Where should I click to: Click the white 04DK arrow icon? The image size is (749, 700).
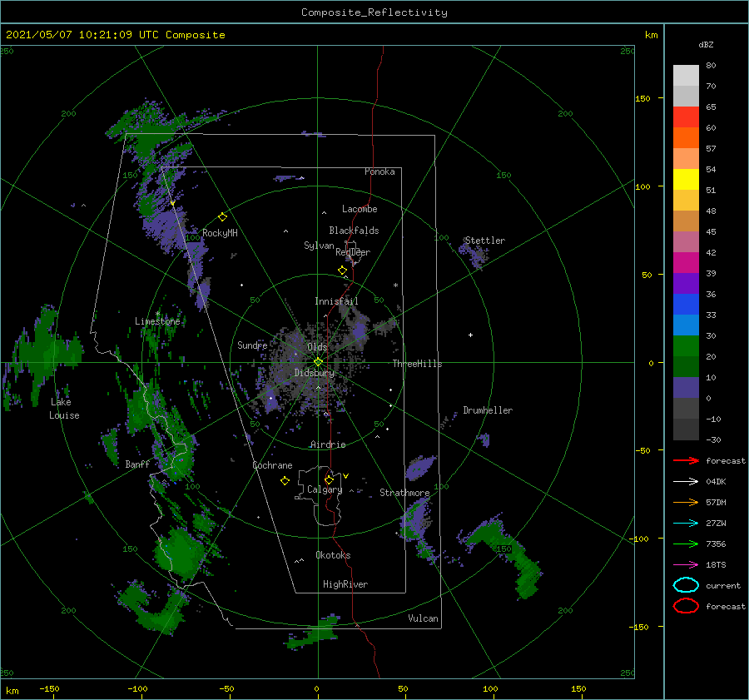(686, 481)
